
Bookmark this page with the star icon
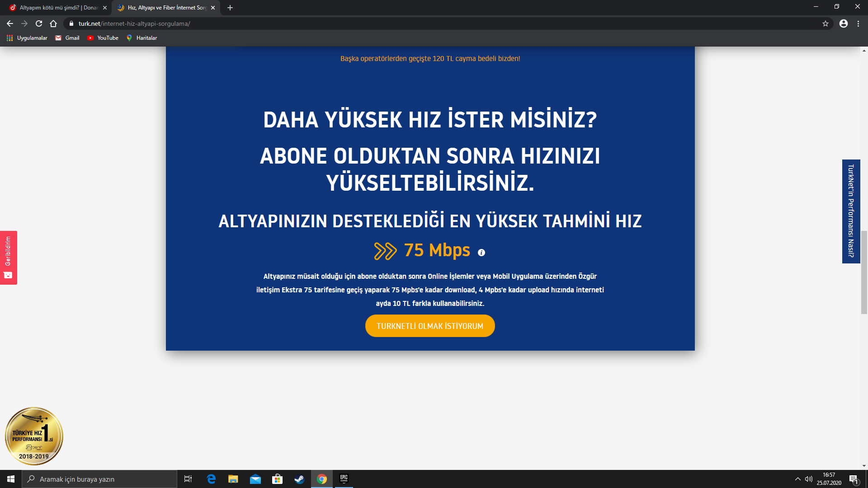coord(826,23)
